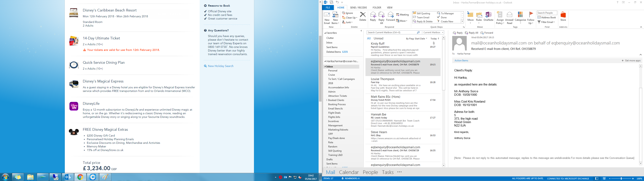Open the Address Book

tap(547, 17)
